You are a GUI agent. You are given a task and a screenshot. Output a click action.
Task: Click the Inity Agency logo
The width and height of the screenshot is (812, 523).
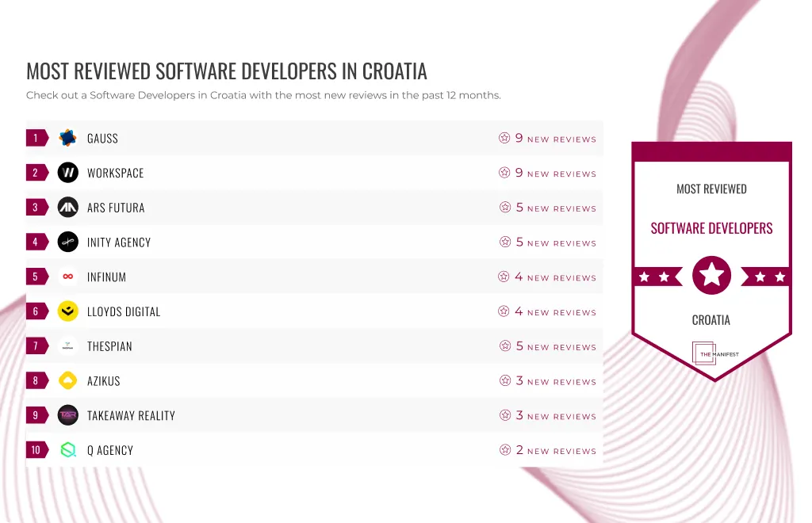coord(68,242)
